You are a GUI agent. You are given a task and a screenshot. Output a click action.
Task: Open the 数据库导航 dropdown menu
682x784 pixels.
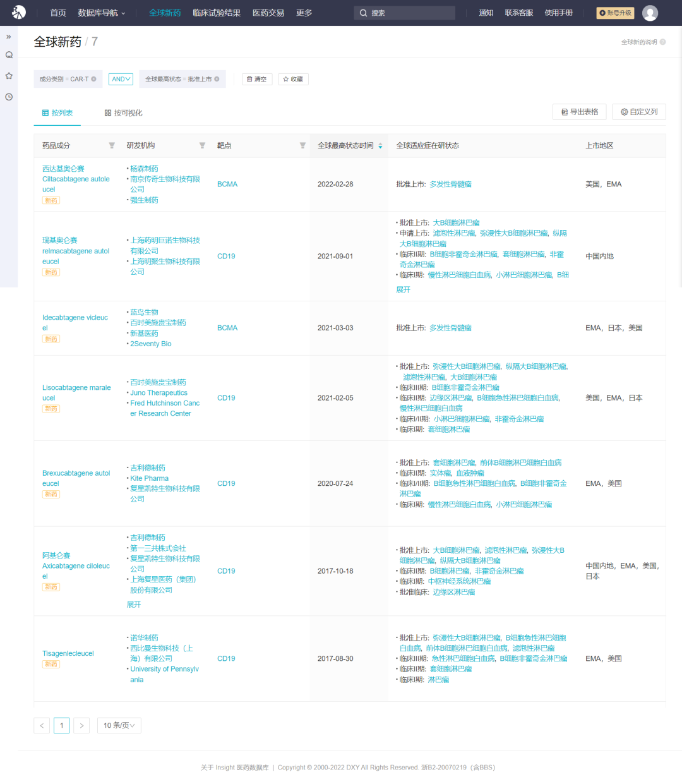coord(102,13)
